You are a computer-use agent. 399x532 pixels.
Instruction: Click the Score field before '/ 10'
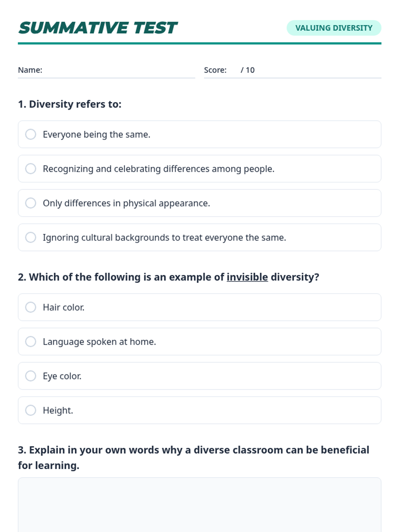tap(234, 70)
